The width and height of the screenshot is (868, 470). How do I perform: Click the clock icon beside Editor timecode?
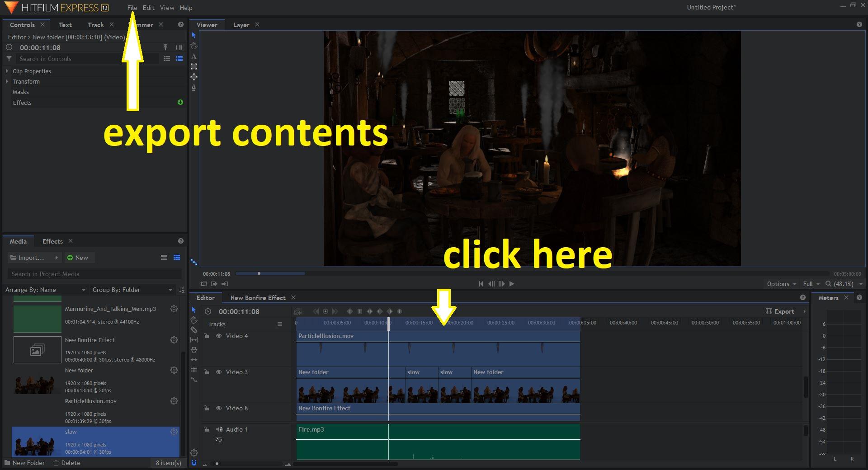pyautogui.click(x=208, y=311)
